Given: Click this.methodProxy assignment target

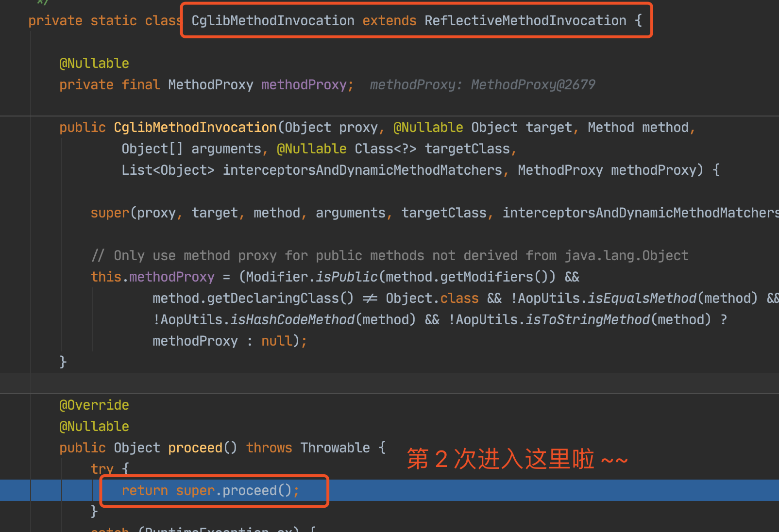Looking at the screenshot, I should [x=152, y=277].
